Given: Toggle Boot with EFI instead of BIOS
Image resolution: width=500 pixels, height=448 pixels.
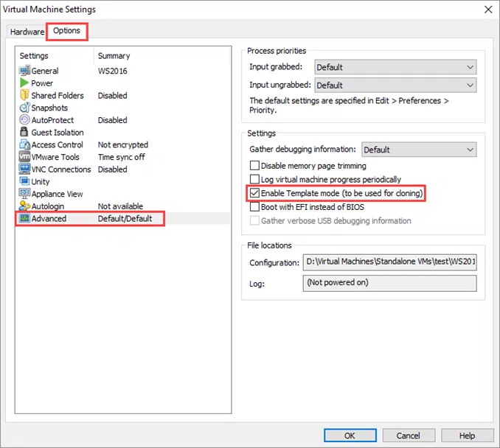Looking at the screenshot, I should (x=254, y=207).
